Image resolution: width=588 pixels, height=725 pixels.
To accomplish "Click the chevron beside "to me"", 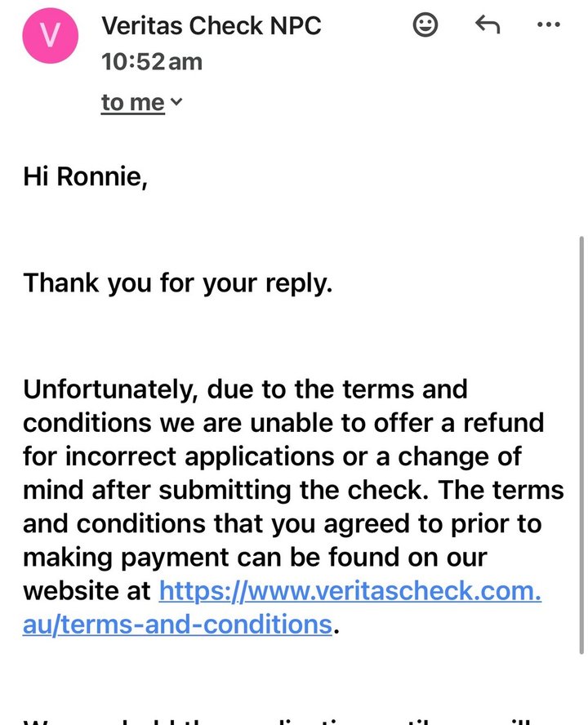I will tap(176, 101).
